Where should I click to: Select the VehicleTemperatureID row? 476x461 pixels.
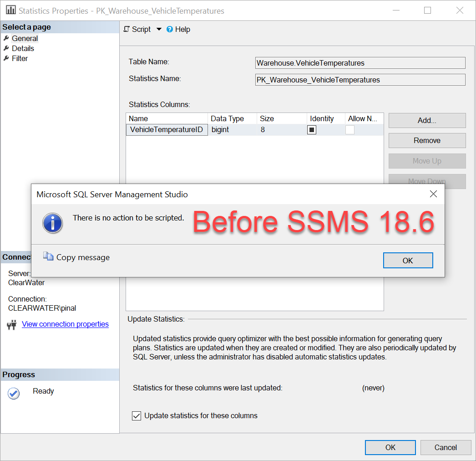tap(254, 130)
